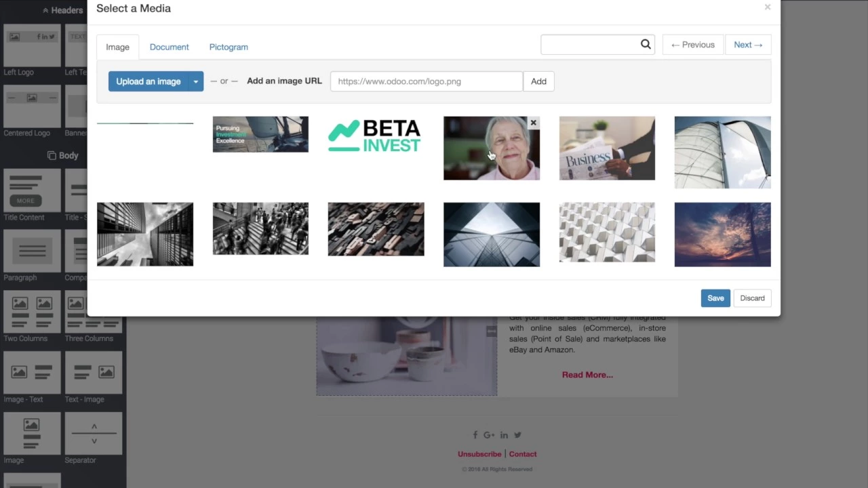Screen dimensions: 868x488
Task: Close the Select a Media dialog
Action: pyautogui.click(x=768, y=7)
